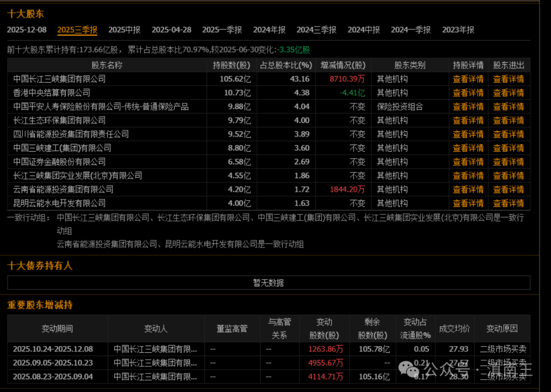
Task: Click the 变动期间 column header
Action: pos(57,329)
